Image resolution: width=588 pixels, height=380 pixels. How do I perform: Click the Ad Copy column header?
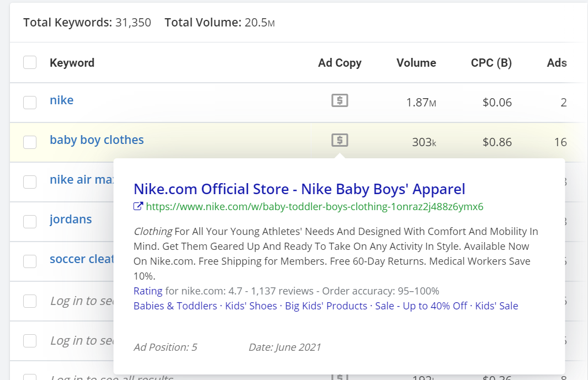(340, 62)
